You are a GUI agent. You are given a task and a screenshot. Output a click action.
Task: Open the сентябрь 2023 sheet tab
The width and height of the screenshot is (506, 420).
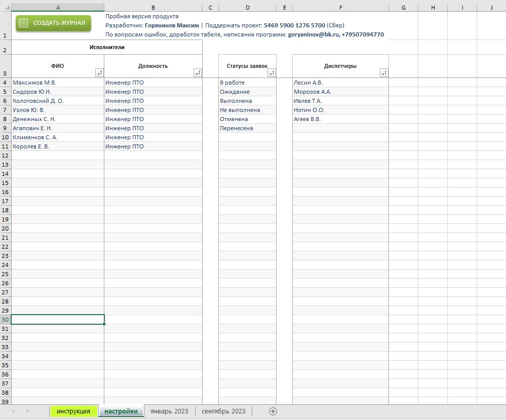[x=224, y=411]
